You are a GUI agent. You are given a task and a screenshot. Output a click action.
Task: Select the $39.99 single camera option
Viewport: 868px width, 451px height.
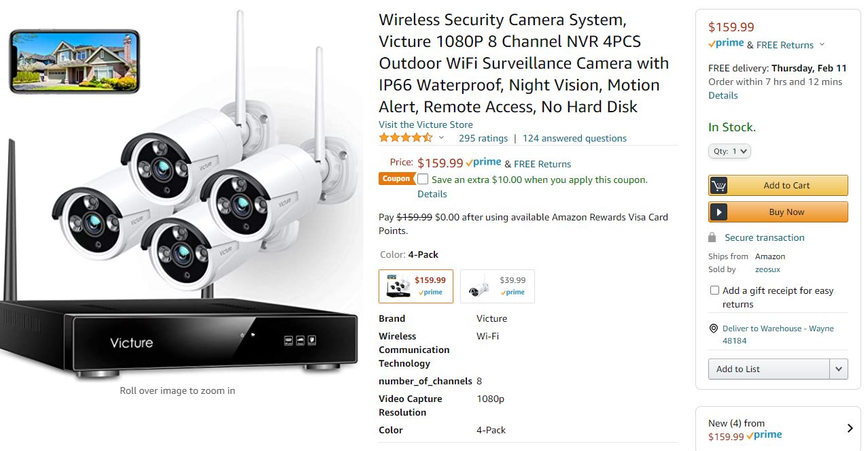click(x=497, y=286)
